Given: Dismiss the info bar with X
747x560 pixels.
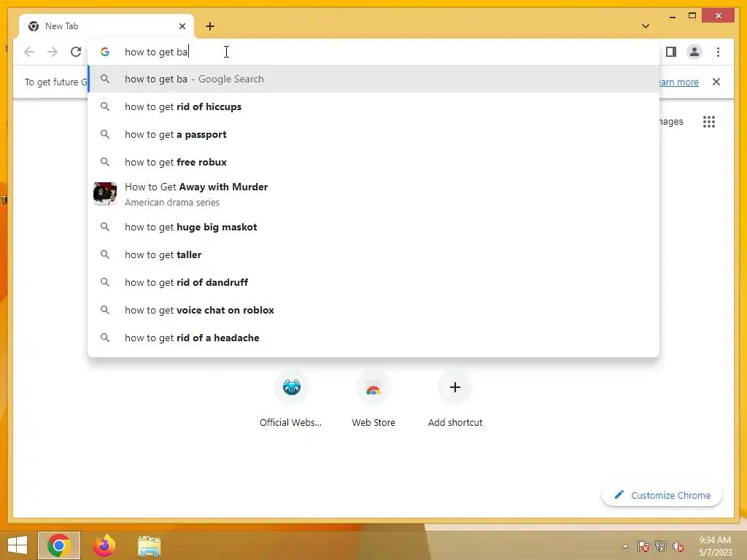Looking at the screenshot, I should 716,82.
